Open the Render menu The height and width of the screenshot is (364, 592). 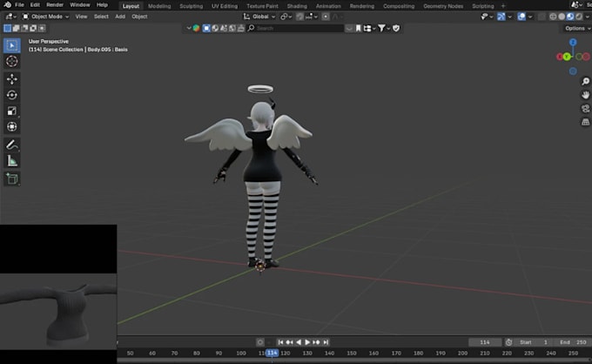click(55, 5)
